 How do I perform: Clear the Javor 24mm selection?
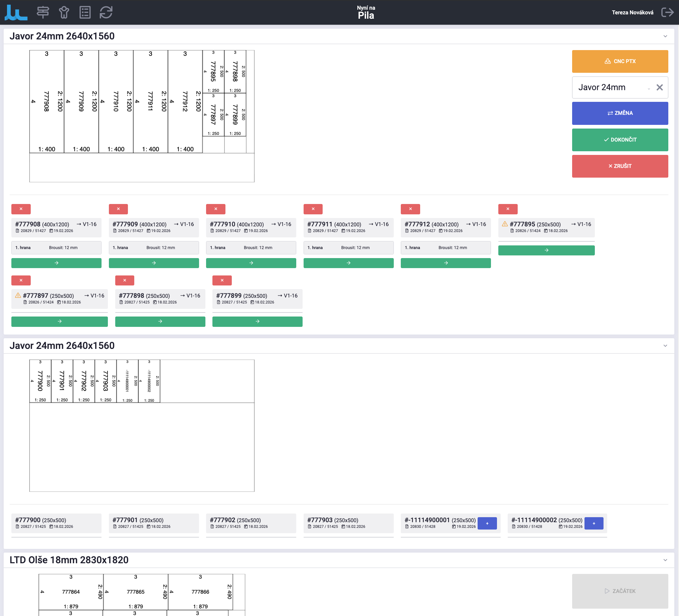click(x=660, y=87)
